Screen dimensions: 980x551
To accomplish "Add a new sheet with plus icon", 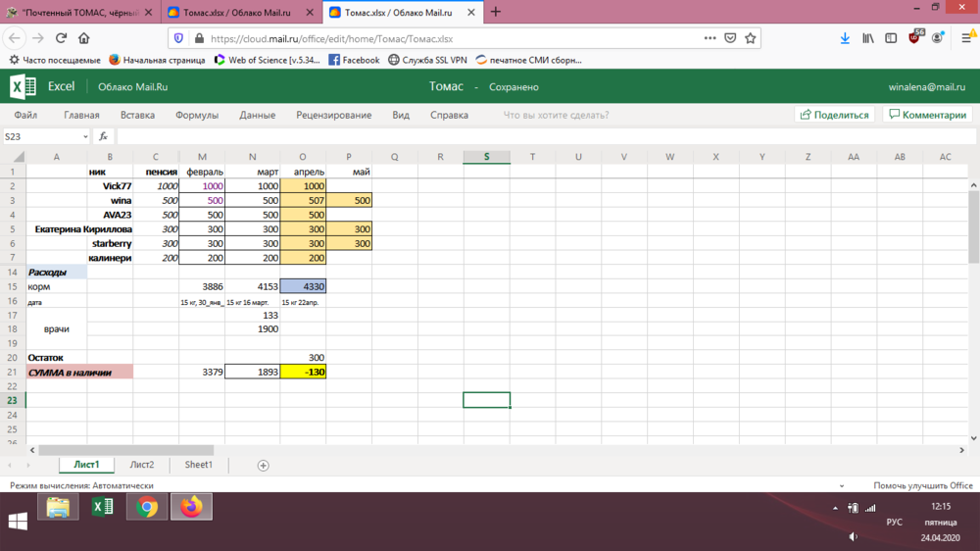I will tap(263, 466).
